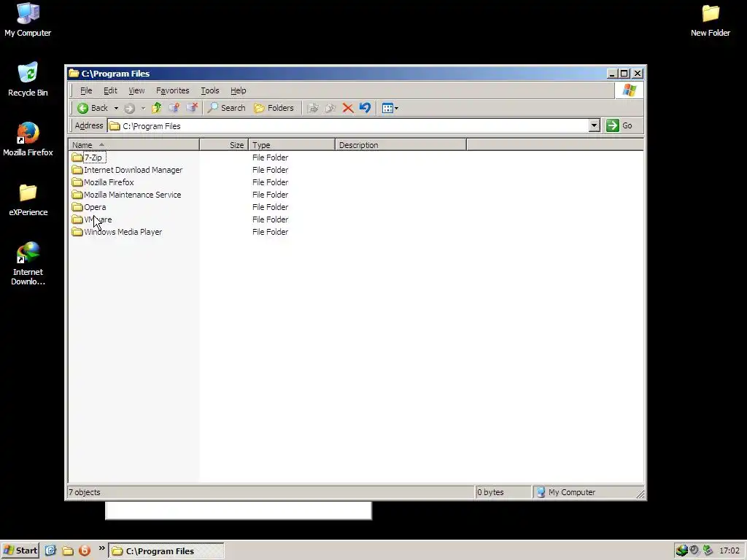This screenshot has width=747, height=560.
Task: Open the Tools menu
Action: point(210,90)
